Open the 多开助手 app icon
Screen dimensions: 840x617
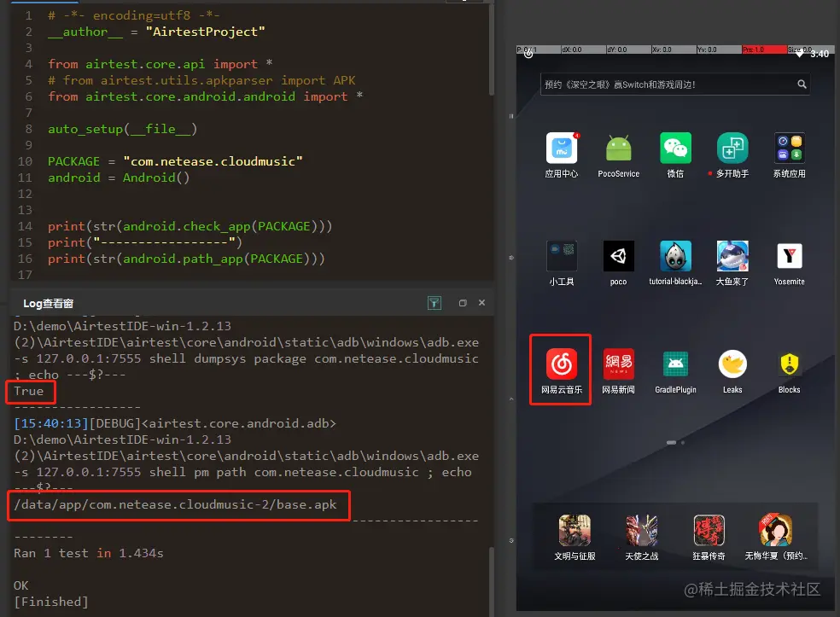[x=732, y=148]
